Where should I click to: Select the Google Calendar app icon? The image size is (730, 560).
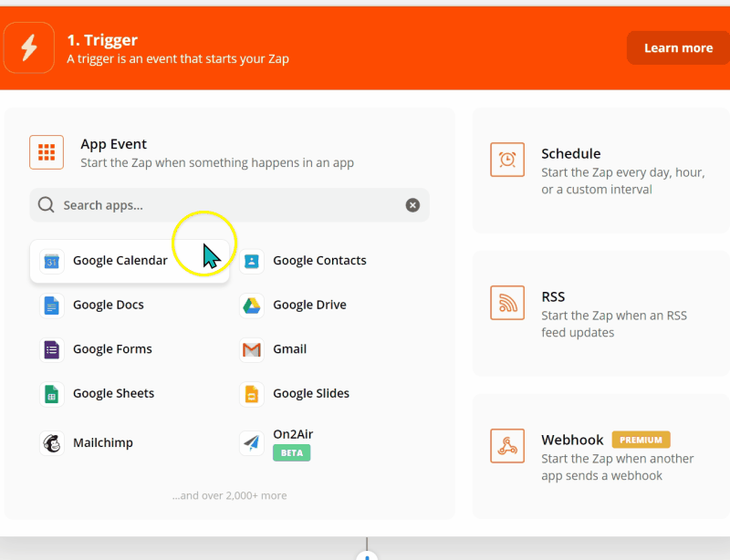click(51, 260)
